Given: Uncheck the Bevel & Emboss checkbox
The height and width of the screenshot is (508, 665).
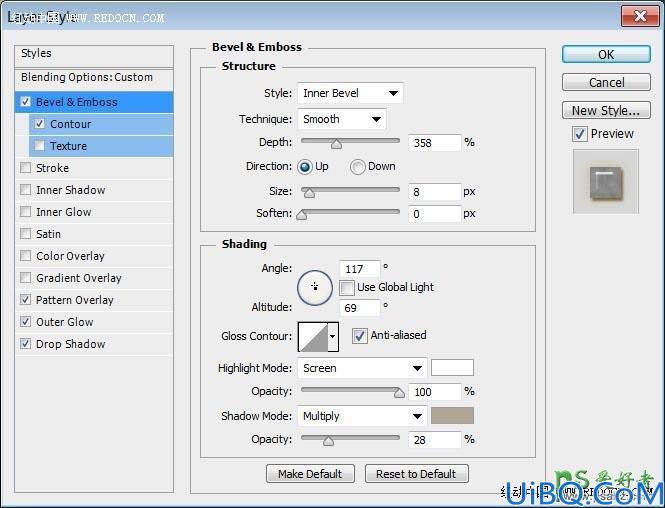Looking at the screenshot, I should 25,102.
